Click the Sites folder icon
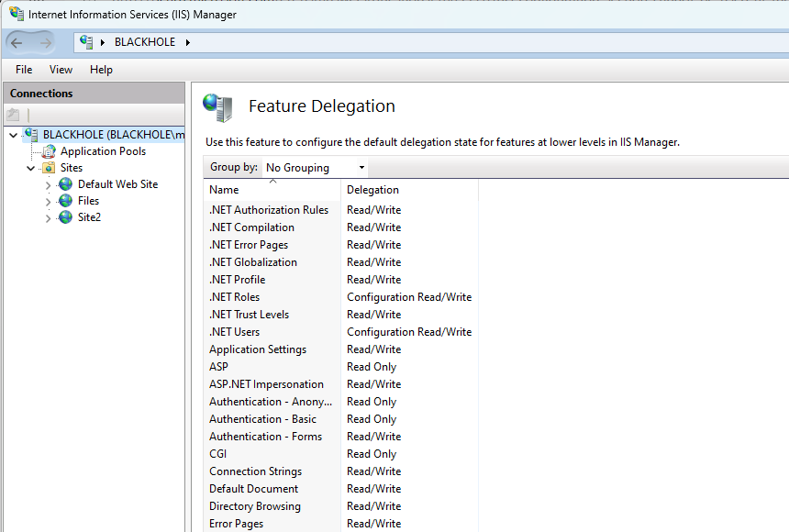 [49, 168]
